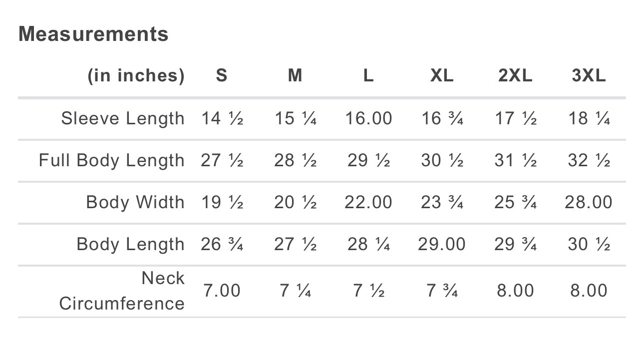Click the L size column header
Viewport: 644px width, 340px height.
click(368, 75)
